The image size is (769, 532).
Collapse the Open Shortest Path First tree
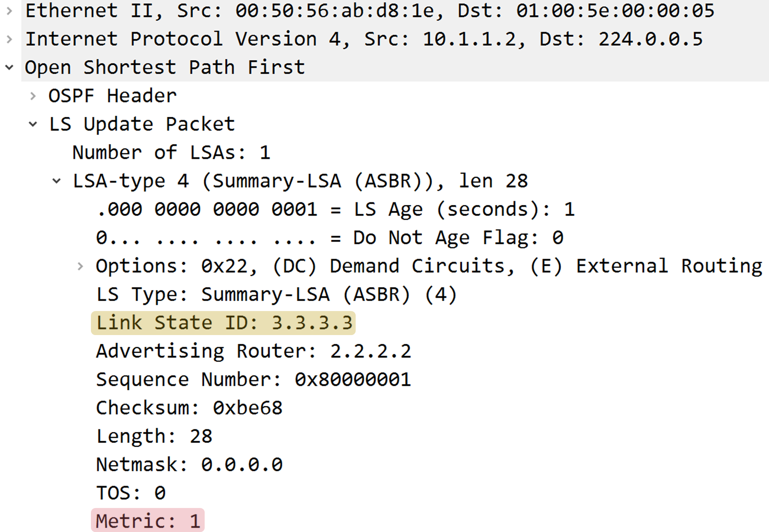[9, 67]
